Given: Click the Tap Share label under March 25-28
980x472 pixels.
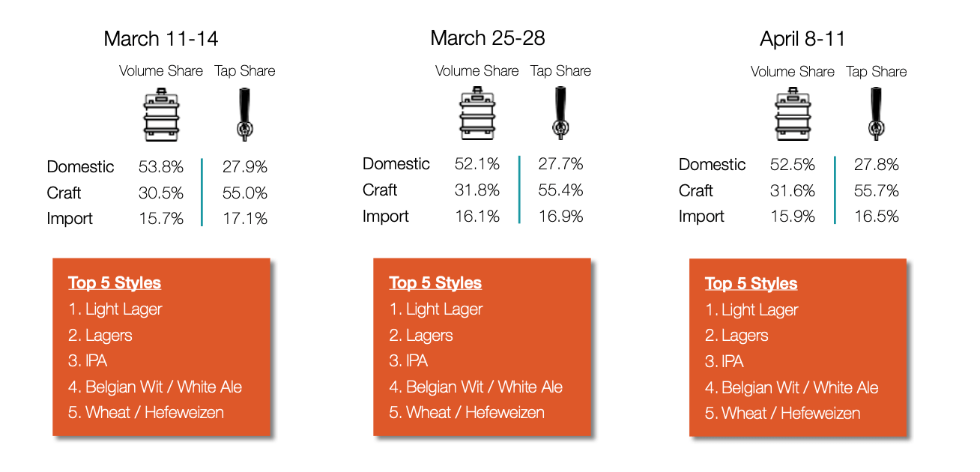Looking at the screenshot, I should (561, 71).
